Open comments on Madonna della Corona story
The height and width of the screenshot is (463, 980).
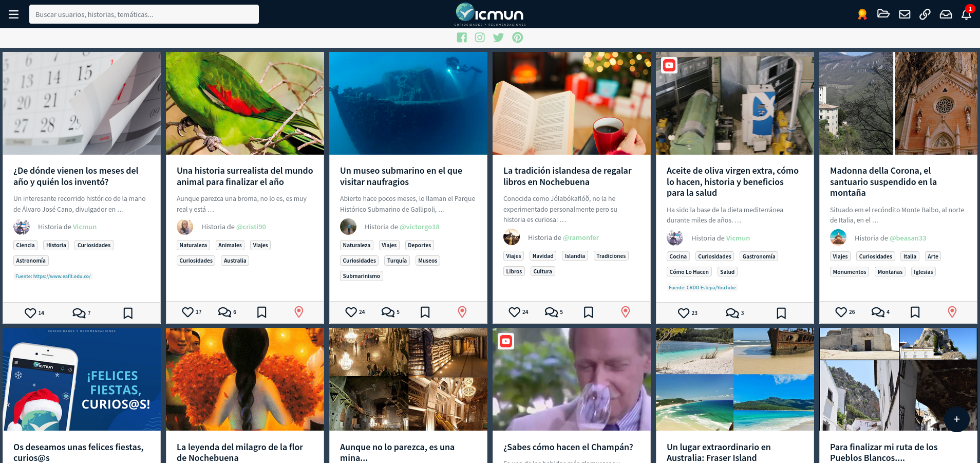878,312
